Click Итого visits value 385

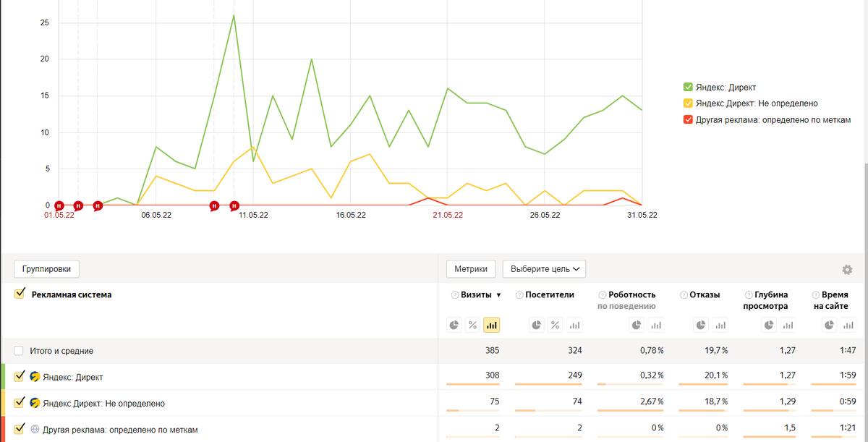pos(492,351)
